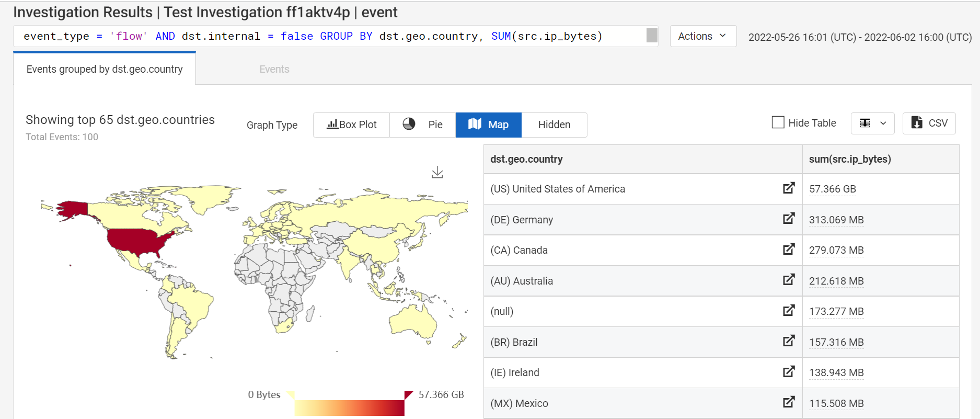Toggle the Hide Table checkbox

pyautogui.click(x=778, y=122)
